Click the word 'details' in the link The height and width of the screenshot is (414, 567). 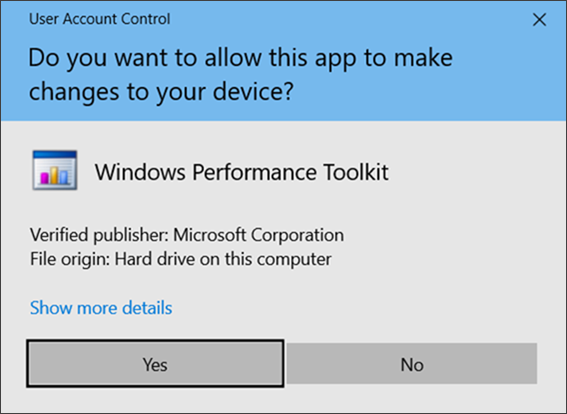pos(147,308)
